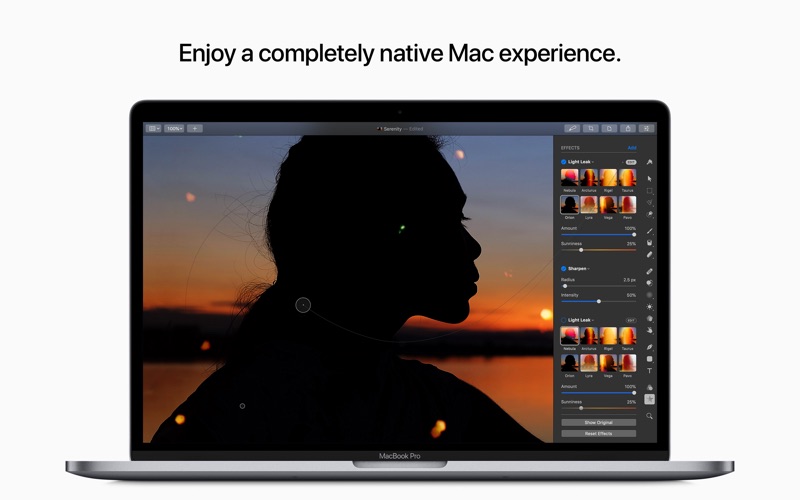Choose the rounded square Shape tool
The image size is (800, 500).
click(x=649, y=359)
